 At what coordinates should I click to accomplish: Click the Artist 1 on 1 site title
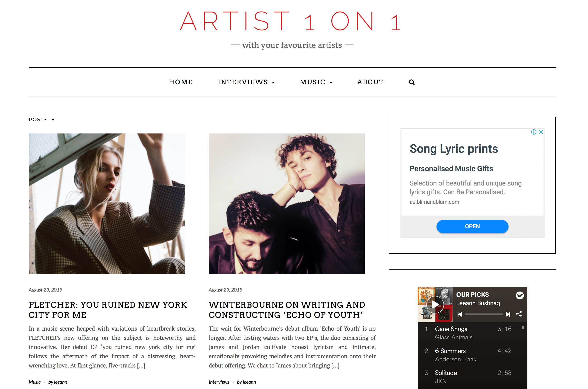coord(290,22)
